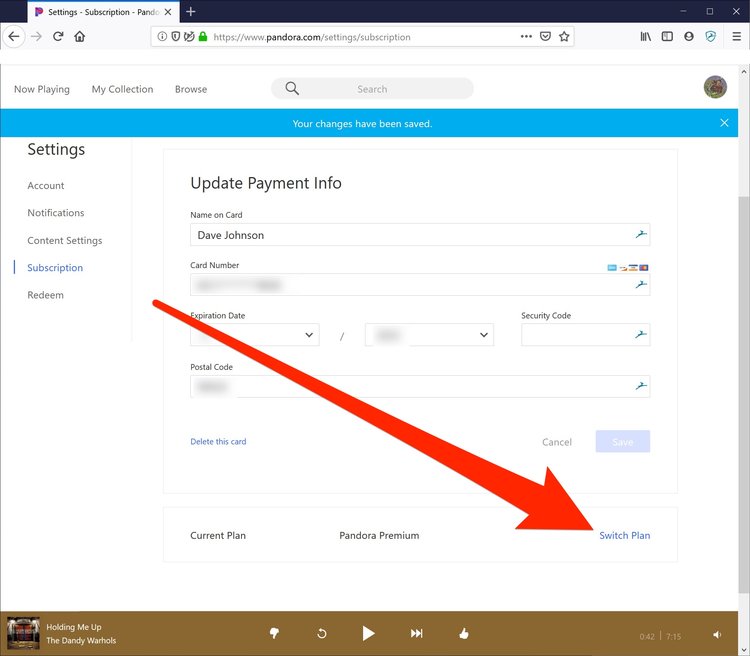The image size is (750, 656).
Task: Click in the Pandora search box
Action: [372, 89]
